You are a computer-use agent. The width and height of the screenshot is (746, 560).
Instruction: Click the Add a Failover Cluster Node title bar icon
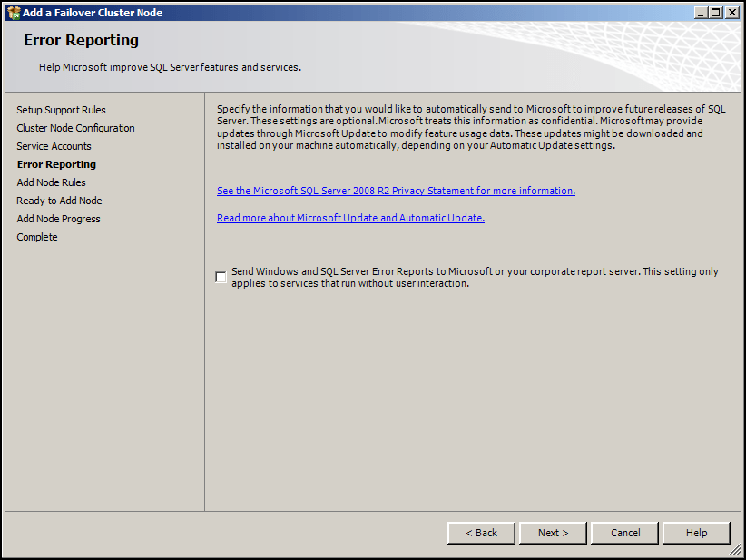pos(12,12)
